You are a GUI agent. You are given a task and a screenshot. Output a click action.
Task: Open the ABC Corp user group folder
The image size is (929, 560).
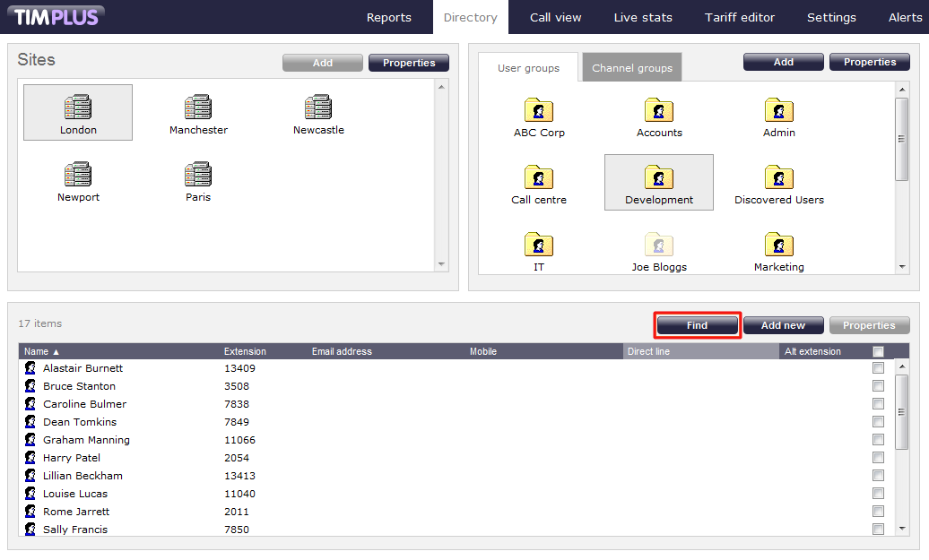[539, 110]
